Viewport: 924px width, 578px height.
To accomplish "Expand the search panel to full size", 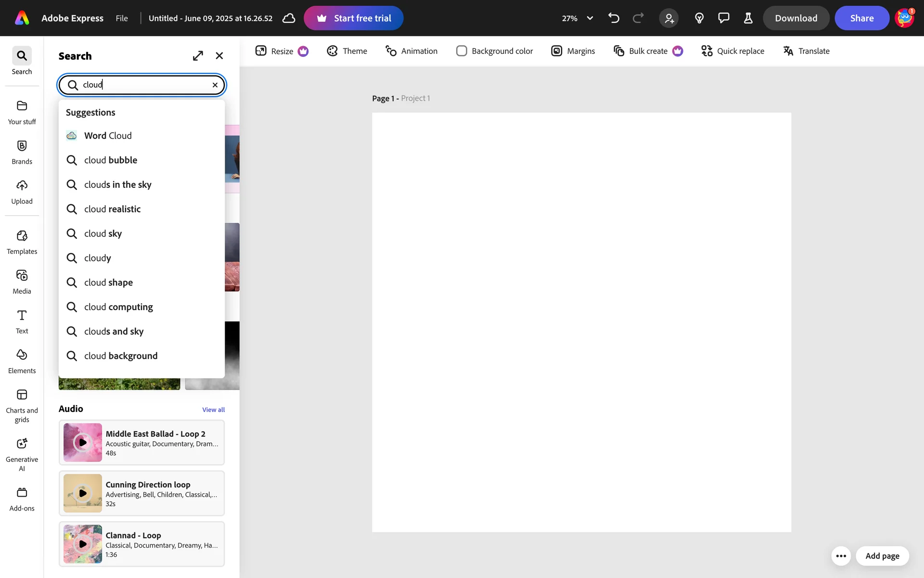I will click(198, 56).
